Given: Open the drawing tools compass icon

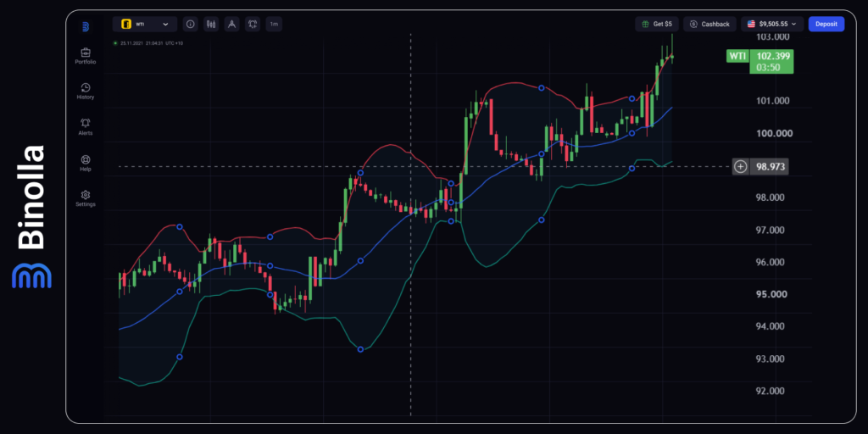Looking at the screenshot, I should (x=232, y=25).
